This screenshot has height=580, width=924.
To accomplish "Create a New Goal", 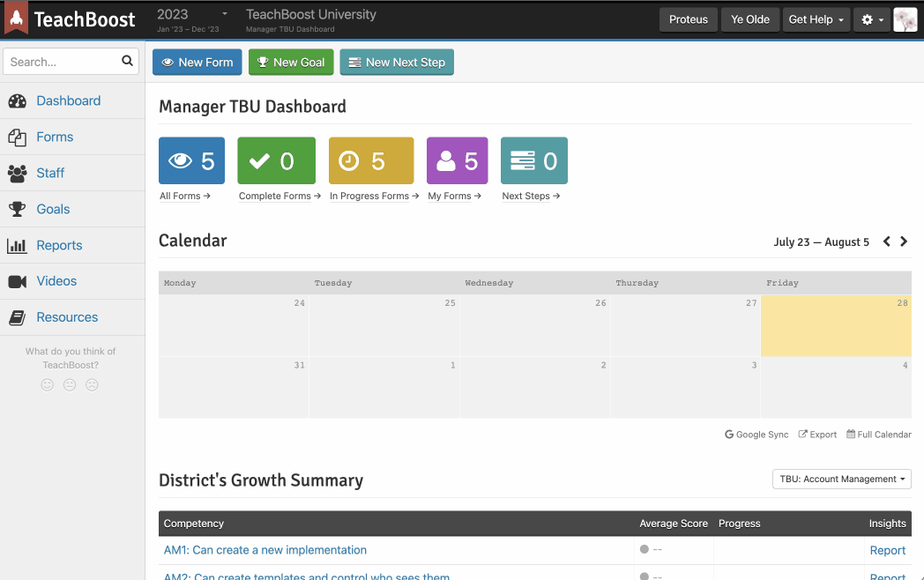I will [x=291, y=63].
